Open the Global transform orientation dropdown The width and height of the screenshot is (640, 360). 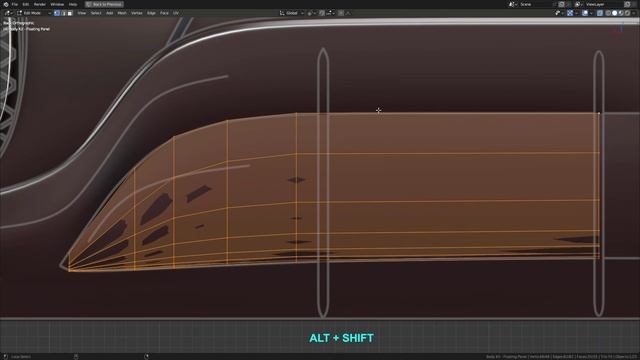tap(291, 13)
